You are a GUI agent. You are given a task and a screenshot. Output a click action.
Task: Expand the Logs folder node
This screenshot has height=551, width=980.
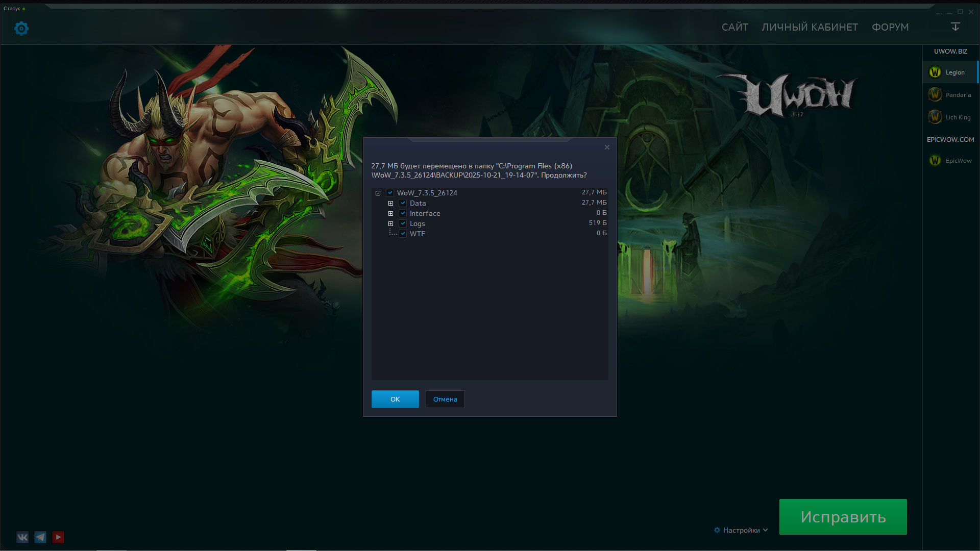[x=390, y=223]
